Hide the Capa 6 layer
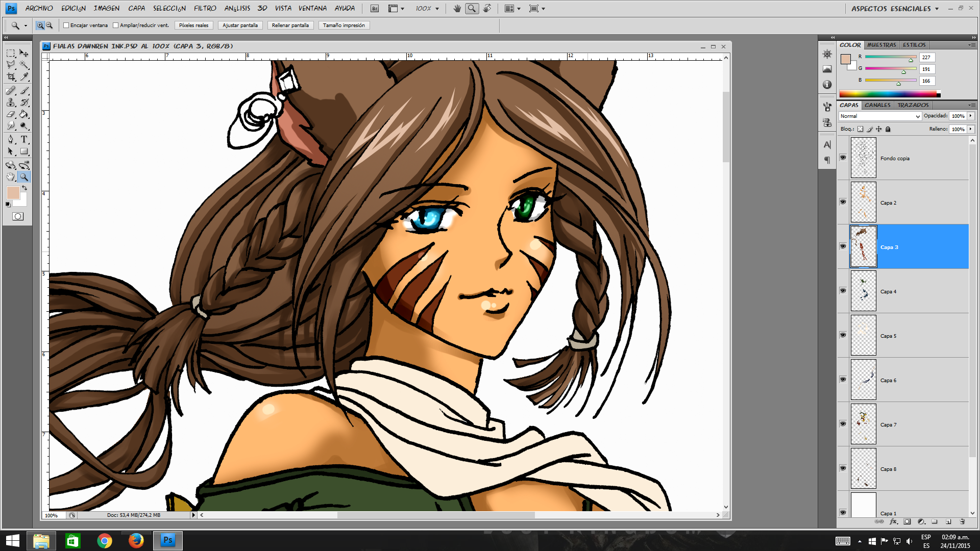This screenshot has width=980, height=551. point(843,380)
